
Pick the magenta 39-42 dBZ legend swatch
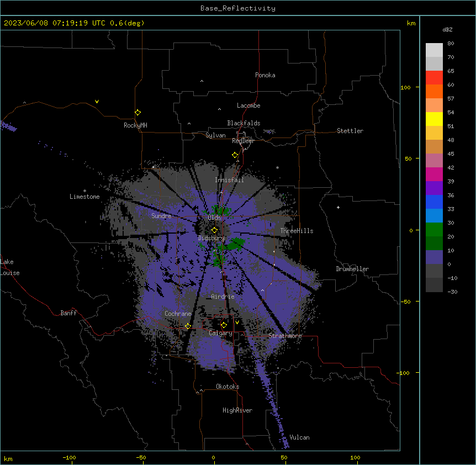[x=434, y=174]
